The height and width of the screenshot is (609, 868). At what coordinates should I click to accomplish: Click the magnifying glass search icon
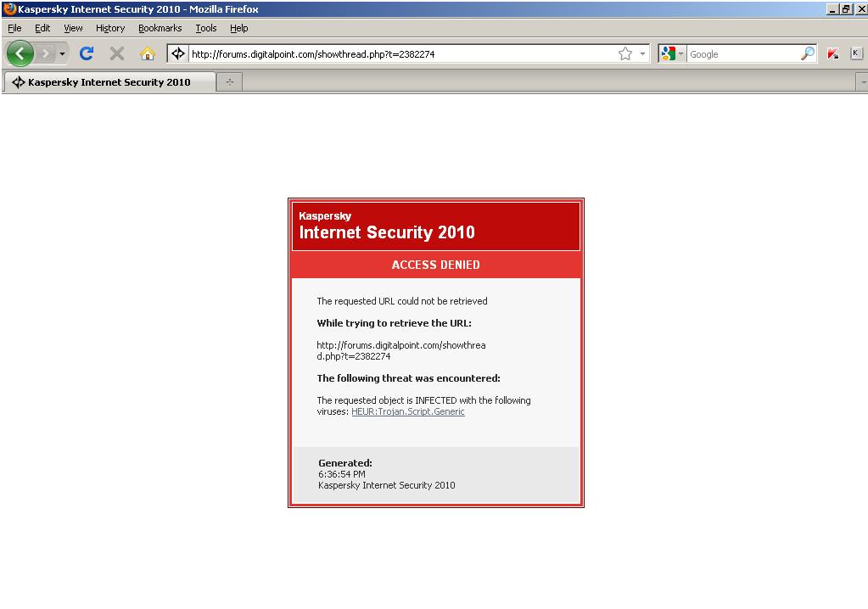808,53
